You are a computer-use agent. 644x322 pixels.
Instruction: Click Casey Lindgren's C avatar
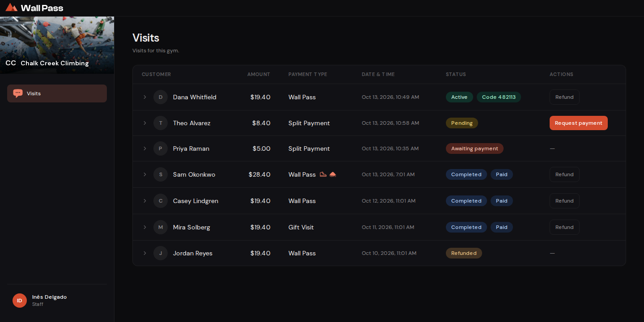161,201
